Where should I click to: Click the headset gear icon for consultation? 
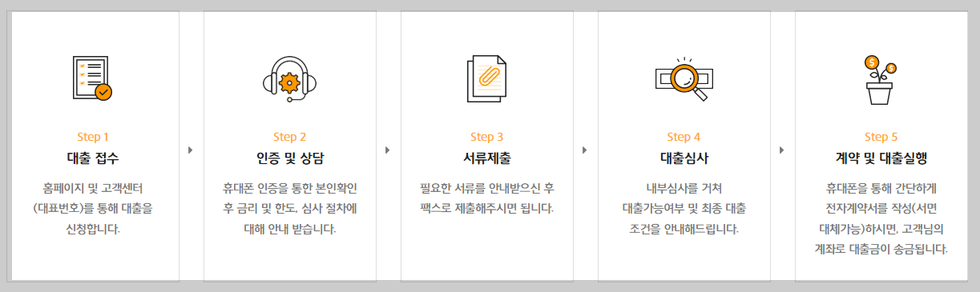coord(290,78)
